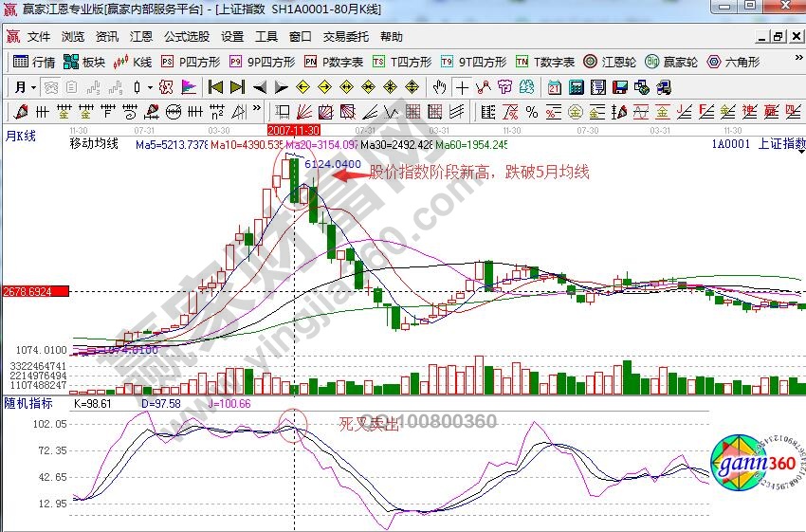Viewport: 806px width, 532px height.
Task: Jump to first bar with skip-to-start arrow
Action: 215,87
